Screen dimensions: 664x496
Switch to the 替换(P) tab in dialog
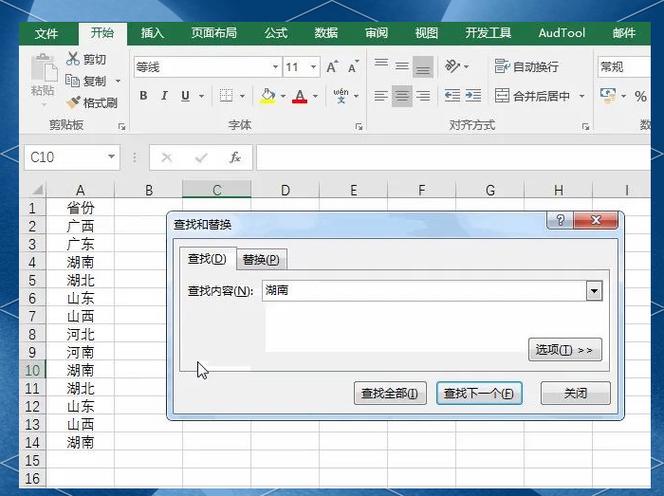tap(261, 259)
